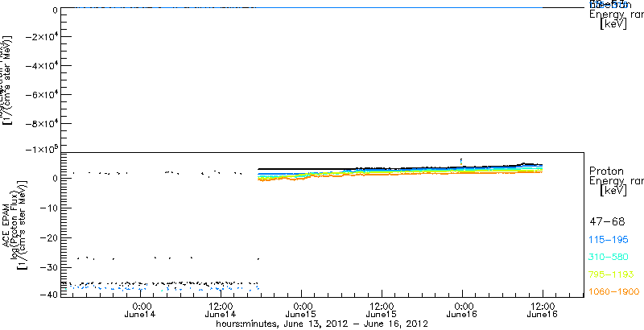Viewport: 644px width, 330px height.
Task: Select the yellow 795-1193 legend entry
Action: pyautogui.click(x=612, y=274)
